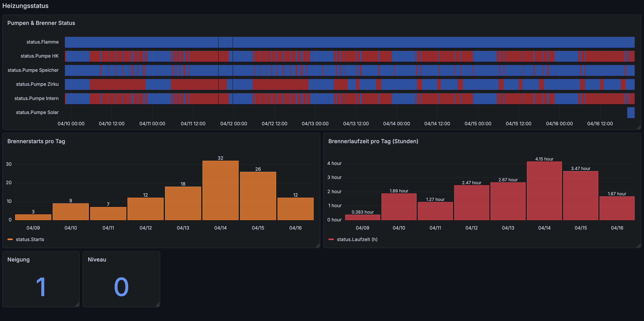The height and width of the screenshot is (321, 644).
Task: Toggle the status.Laufzeit (h) legend label
Action: pyautogui.click(x=357, y=239)
